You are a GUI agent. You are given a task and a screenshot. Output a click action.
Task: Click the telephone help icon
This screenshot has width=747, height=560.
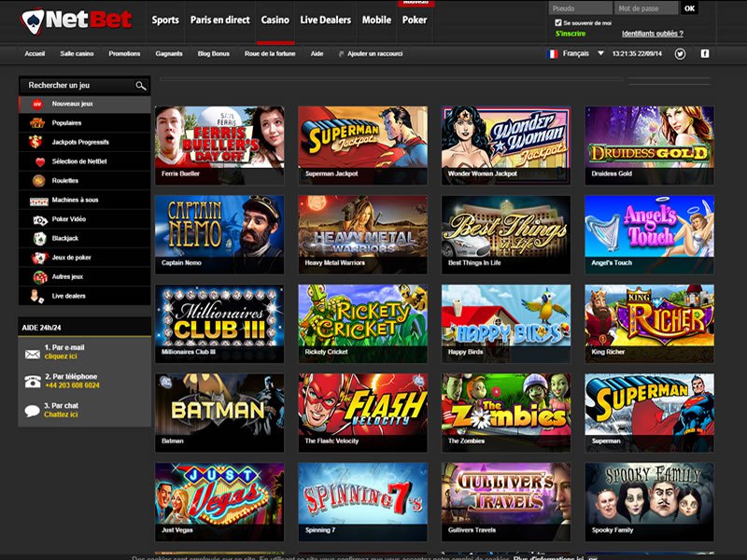pyautogui.click(x=33, y=382)
